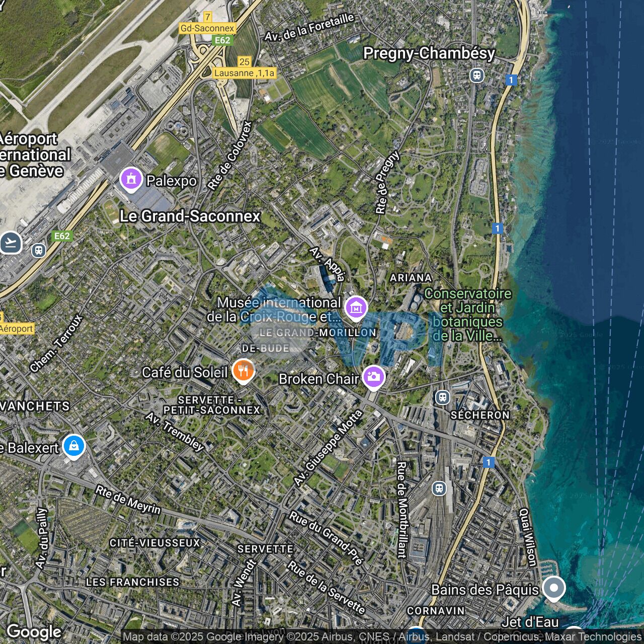Click the Rue de la Servette street label
The width and height of the screenshot is (644, 644).
[326, 588]
